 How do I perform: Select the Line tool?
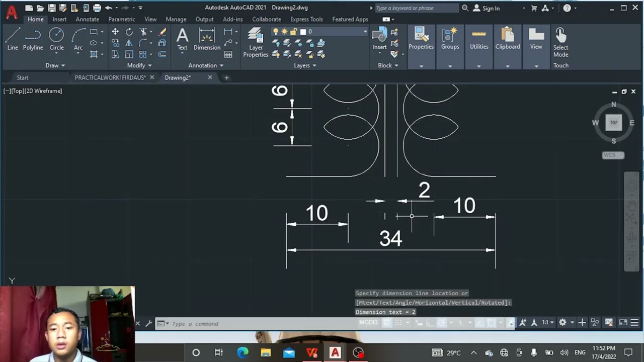[13, 39]
